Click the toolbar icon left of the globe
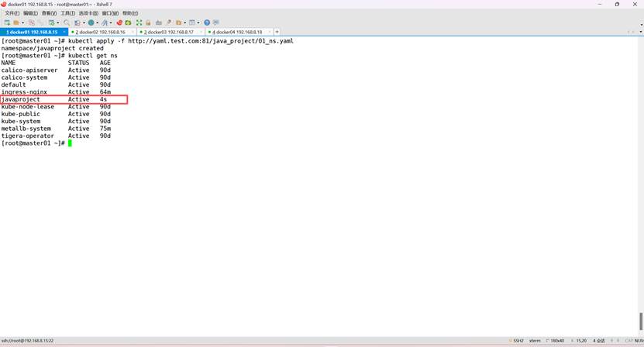Image resolution: width=644 pixels, height=347 pixels. click(x=77, y=22)
